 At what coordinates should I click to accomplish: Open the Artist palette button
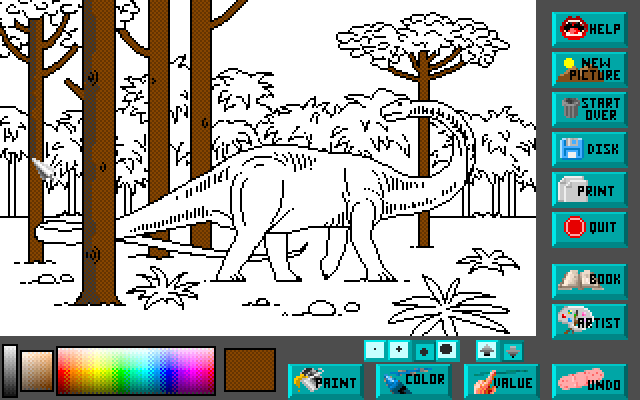pos(588,321)
